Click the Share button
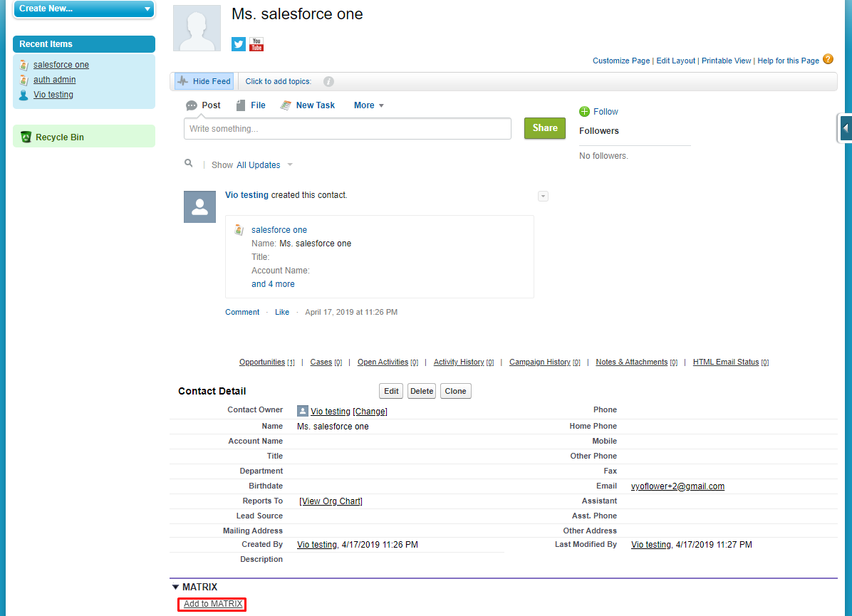Viewport: 852px width, 616px height. [x=544, y=128]
